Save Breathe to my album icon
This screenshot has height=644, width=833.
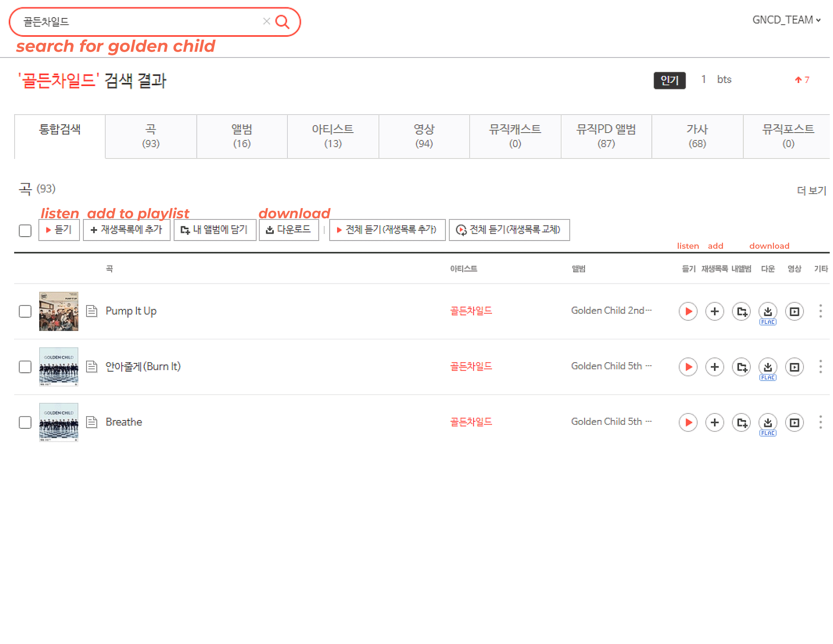tap(741, 422)
